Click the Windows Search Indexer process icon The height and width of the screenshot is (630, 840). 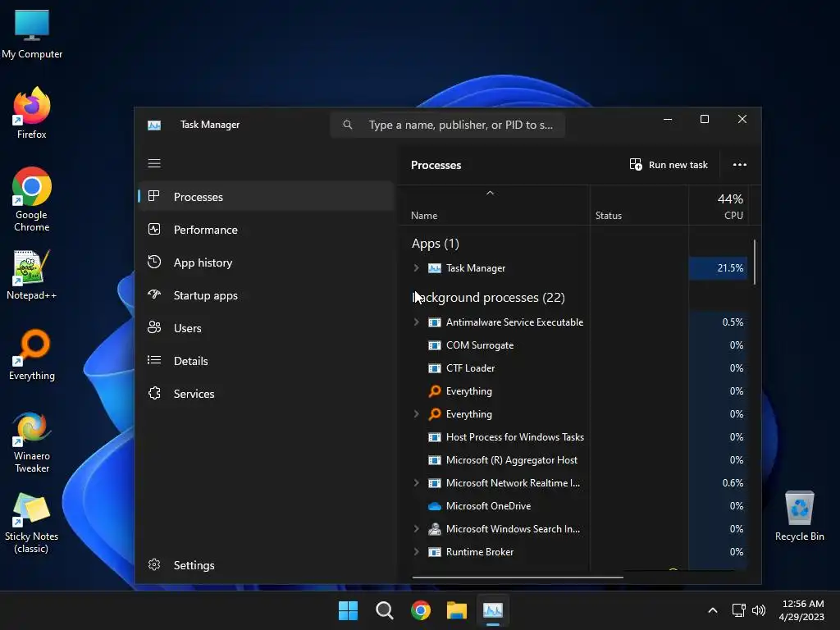pos(435,529)
